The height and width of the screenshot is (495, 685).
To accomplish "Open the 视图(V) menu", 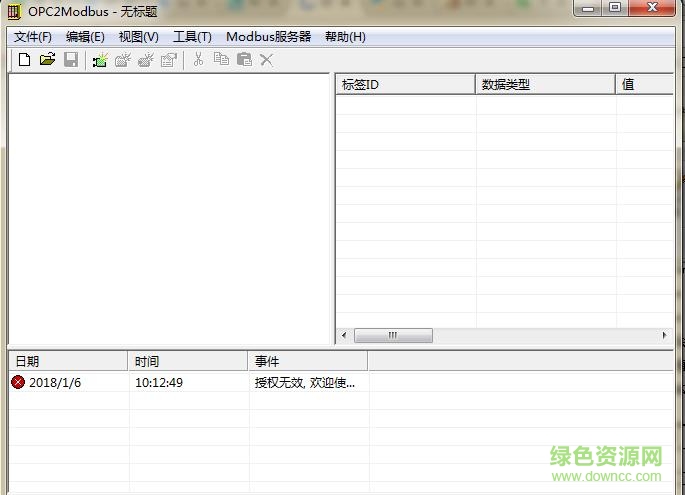I will (x=138, y=37).
